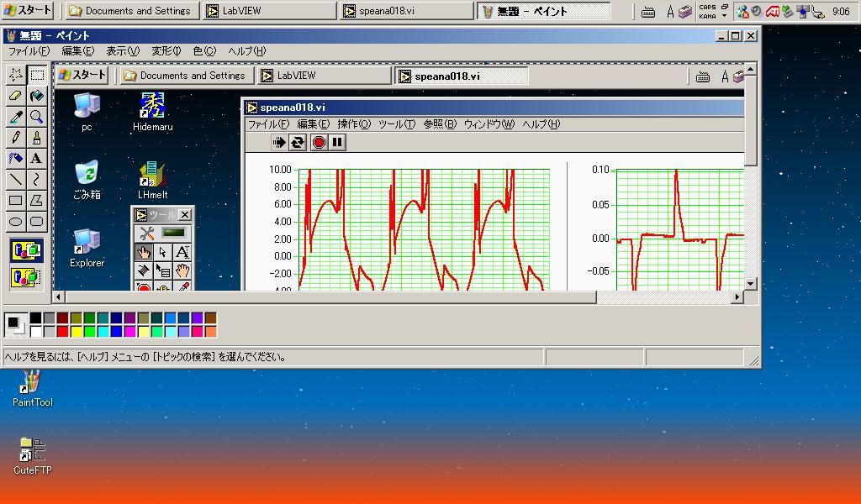861x504 pixels.
Task: Choose the Pencil drawing tool
Action: pos(15,138)
